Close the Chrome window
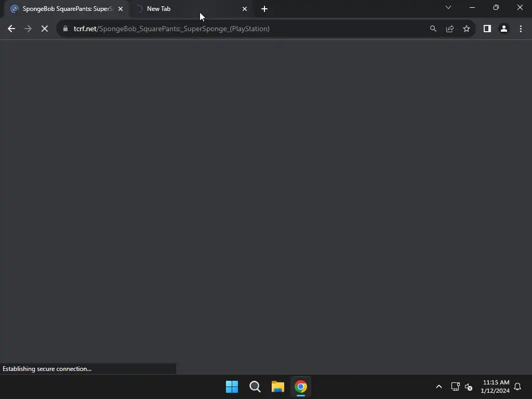532x399 pixels. (x=520, y=7)
